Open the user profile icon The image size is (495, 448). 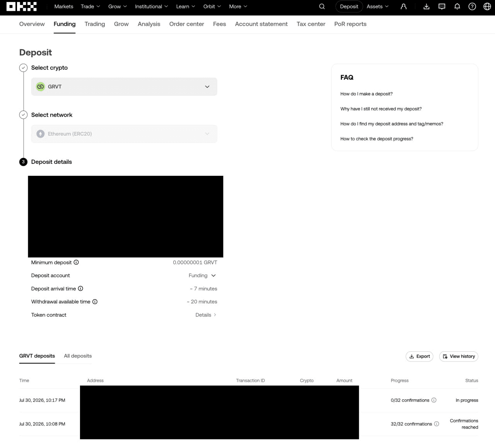point(403,7)
